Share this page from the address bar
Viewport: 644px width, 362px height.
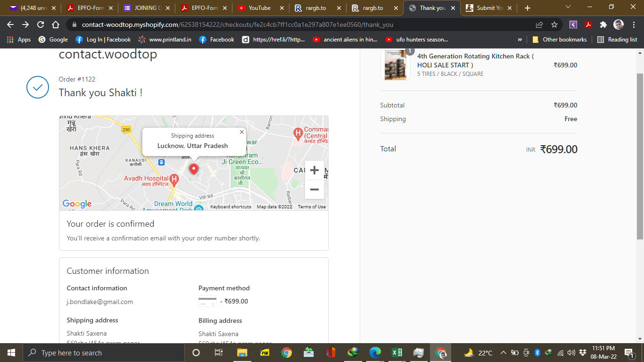click(539, 25)
